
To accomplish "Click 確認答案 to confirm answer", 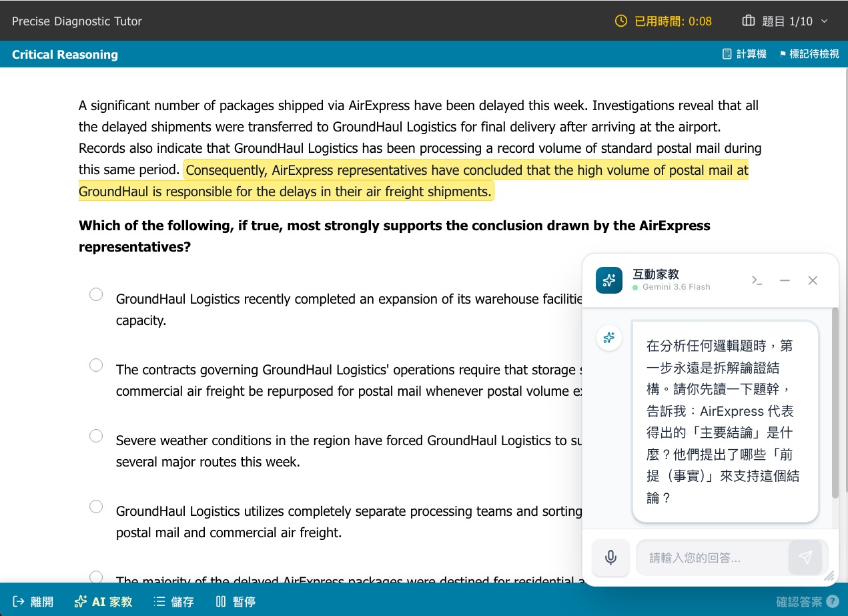I will pos(799,601).
